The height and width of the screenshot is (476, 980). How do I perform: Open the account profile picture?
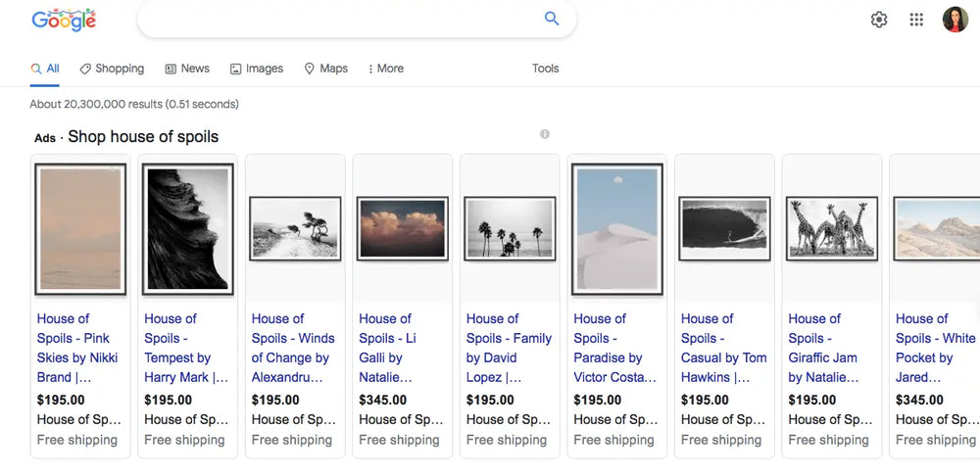point(955,20)
